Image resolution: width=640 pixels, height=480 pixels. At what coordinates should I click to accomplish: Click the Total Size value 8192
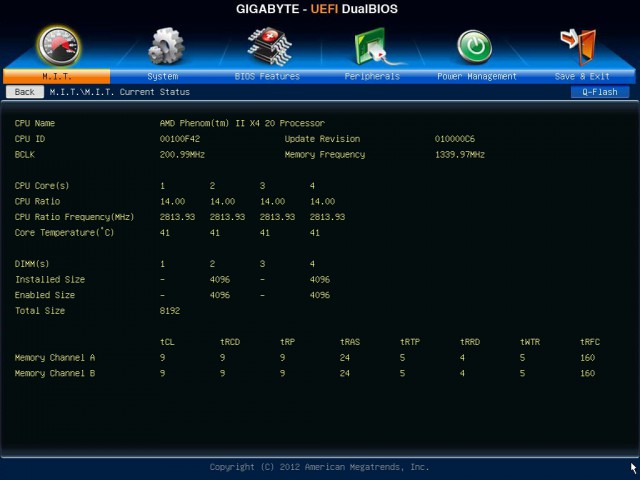point(170,311)
